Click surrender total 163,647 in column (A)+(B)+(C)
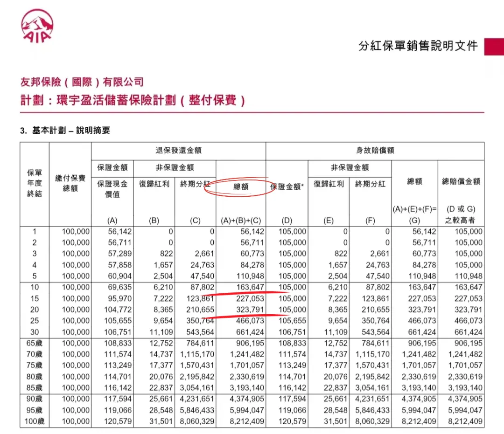 [250, 287]
